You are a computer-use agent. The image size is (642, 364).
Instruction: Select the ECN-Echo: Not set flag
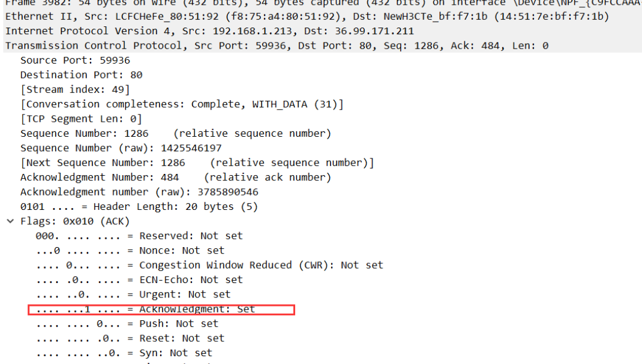coord(139,279)
